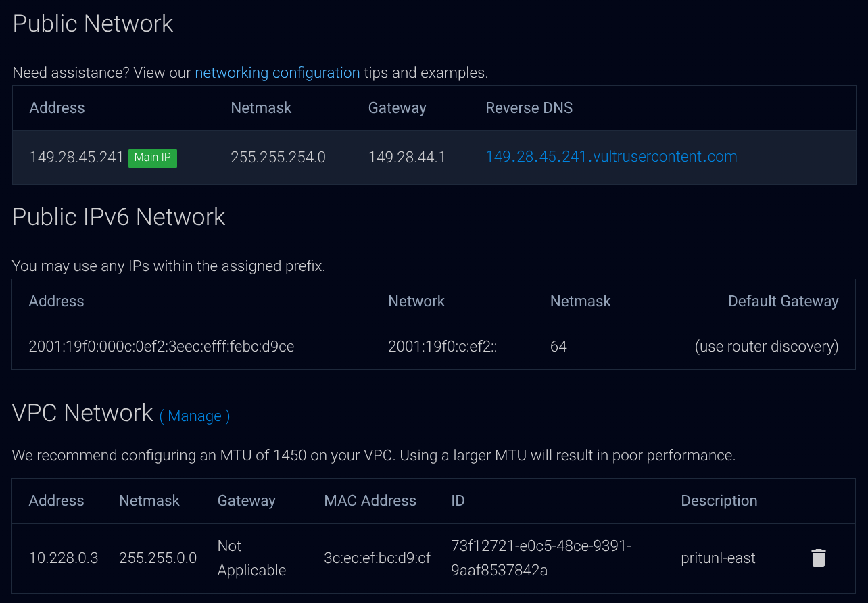The image size is (868, 603).
Task: Click the green Main IP badge
Action: click(153, 158)
